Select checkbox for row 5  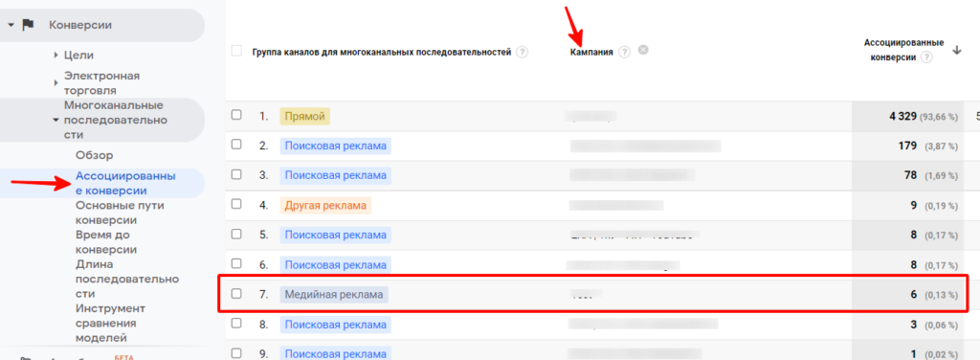tap(235, 235)
